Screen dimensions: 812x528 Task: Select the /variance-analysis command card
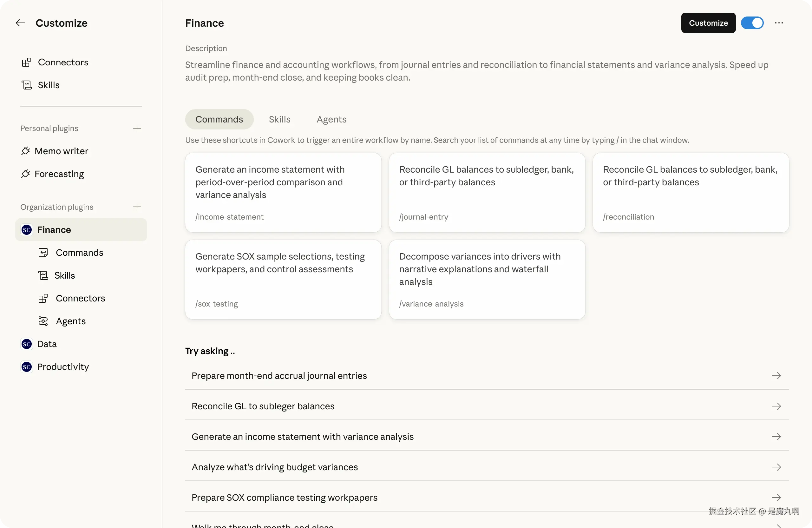(x=487, y=280)
